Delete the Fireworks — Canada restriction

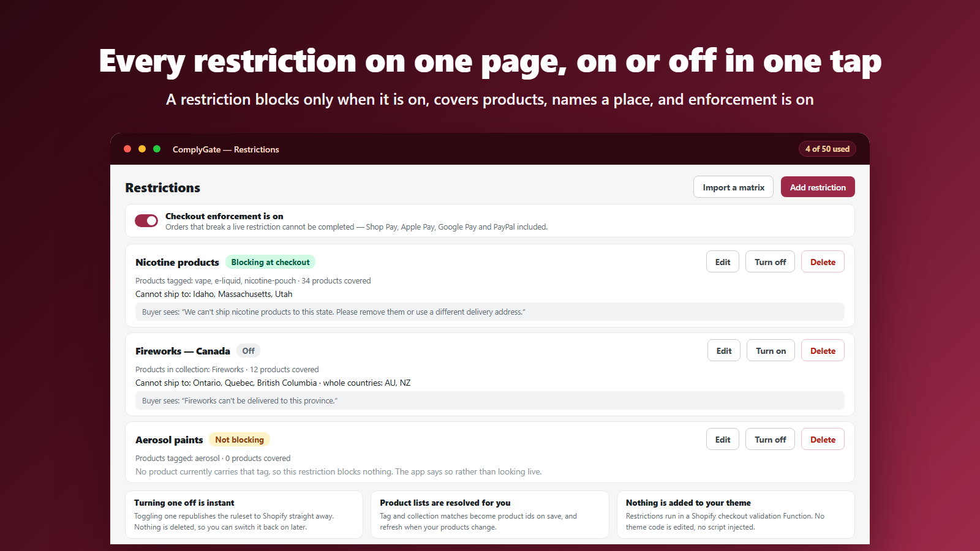coord(823,351)
